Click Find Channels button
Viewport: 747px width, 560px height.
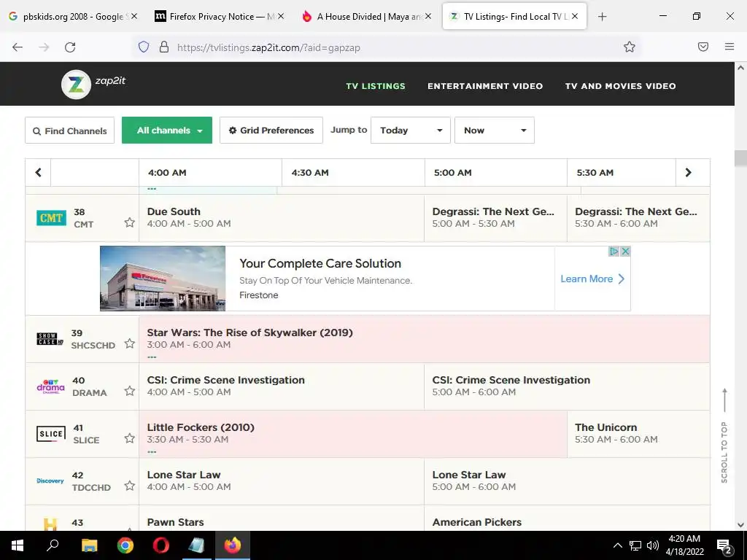point(69,131)
